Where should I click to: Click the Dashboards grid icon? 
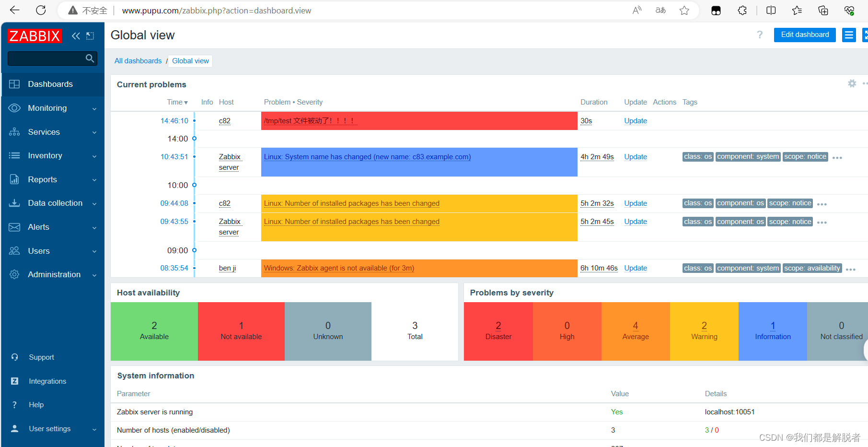(14, 84)
